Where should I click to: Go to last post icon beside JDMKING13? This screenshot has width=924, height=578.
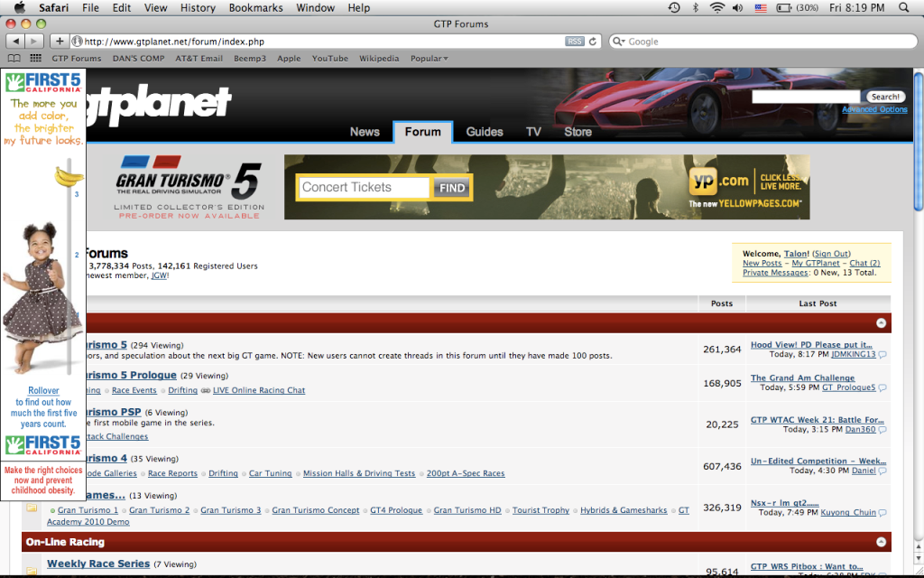point(882,355)
